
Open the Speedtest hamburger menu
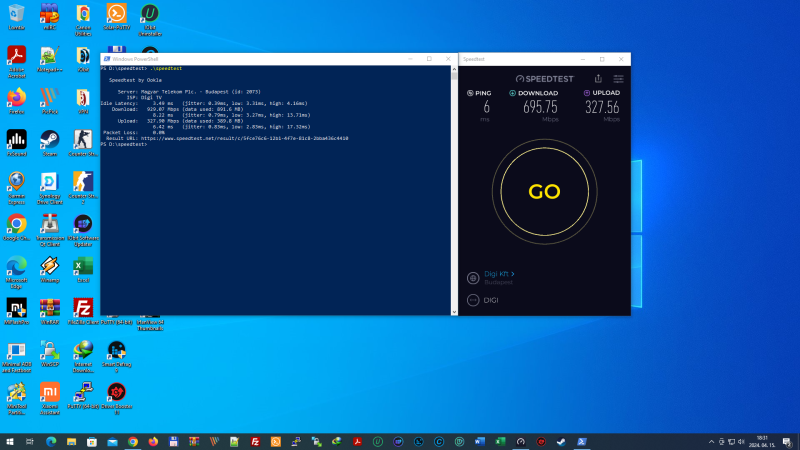tap(618, 79)
